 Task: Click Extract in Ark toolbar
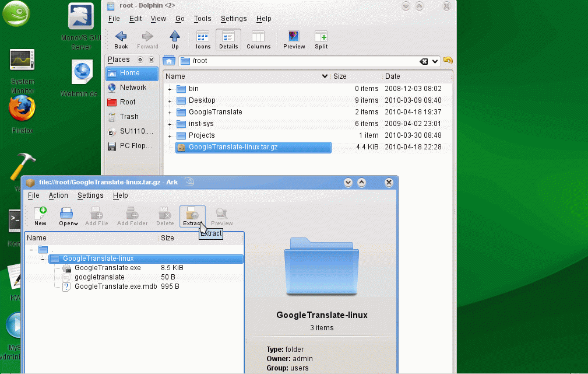pyautogui.click(x=192, y=216)
